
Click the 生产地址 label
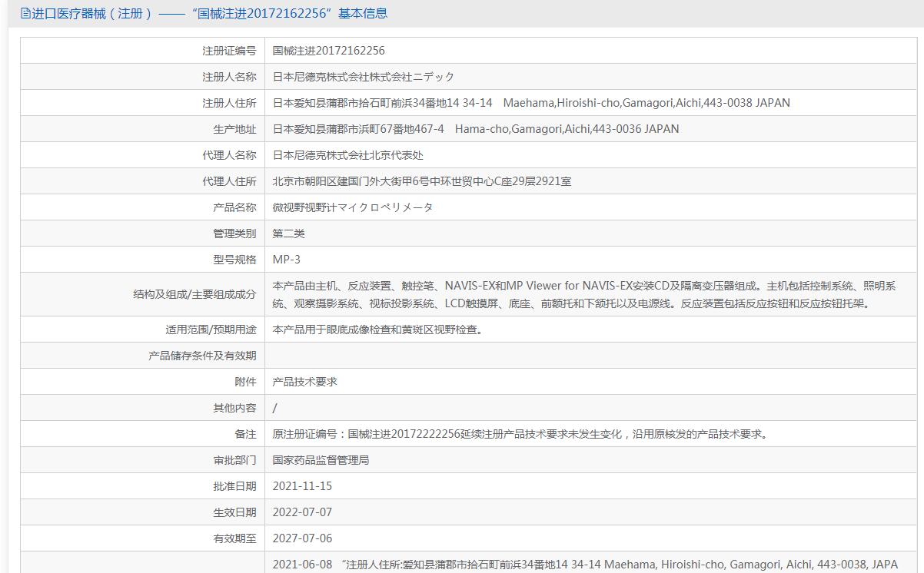click(234, 129)
